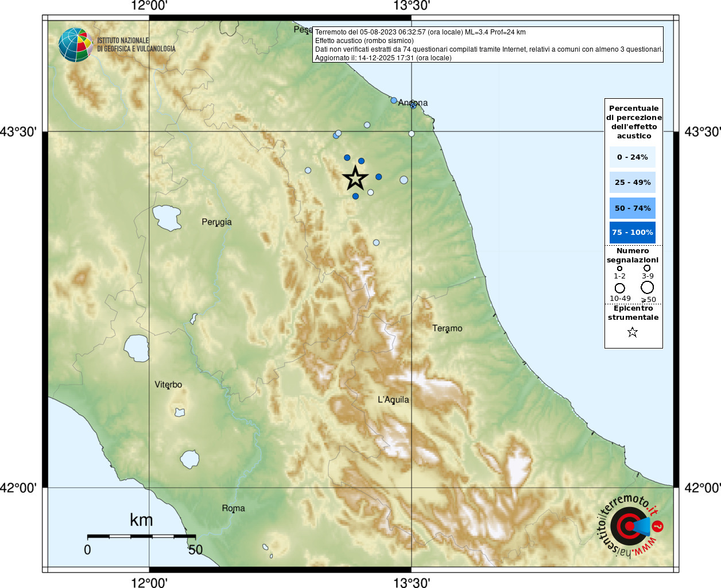This screenshot has height=588, width=721.
Task: Click the Istituto Nazionale di Geofisica e Vulcanologia text
Action: 136,45
